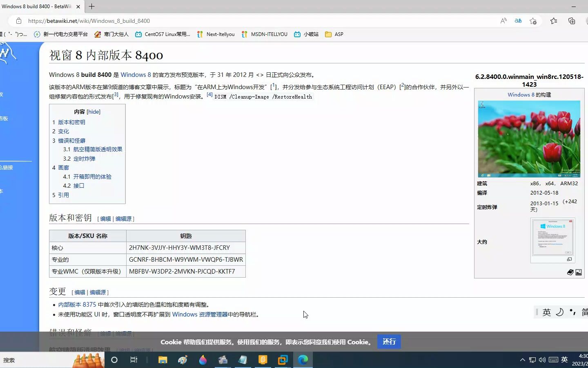Toggle the IME half-moon width mode
Viewport: 588px width, 368px height.
coord(560,312)
